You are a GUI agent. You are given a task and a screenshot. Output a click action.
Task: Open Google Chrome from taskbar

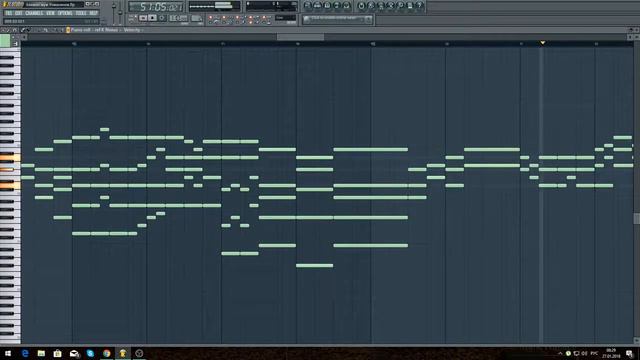click(107, 353)
